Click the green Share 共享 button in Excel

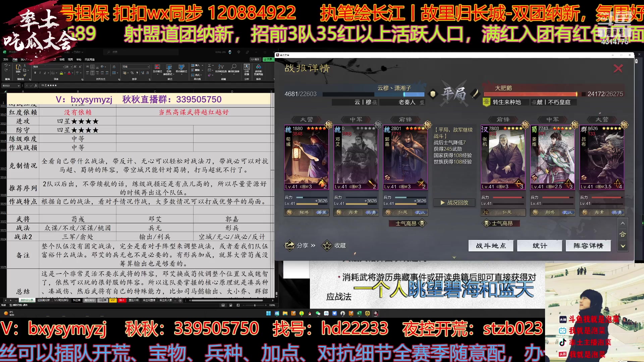click(268, 59)
